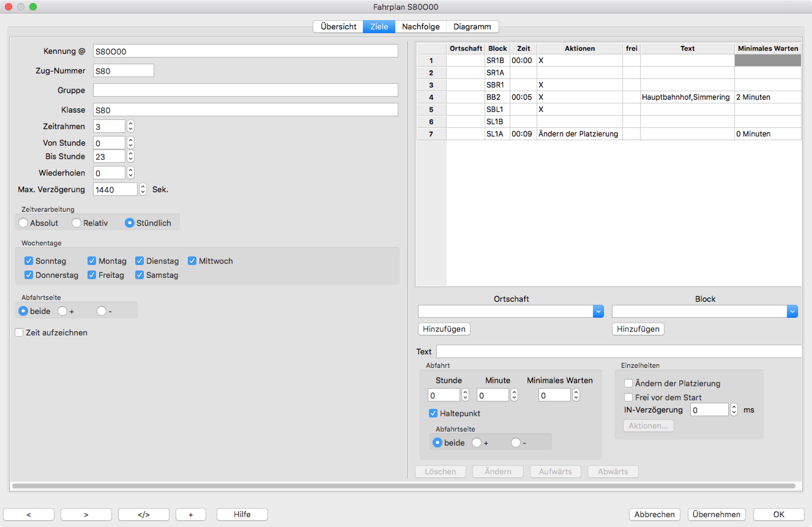Enable Zeit aufzeichnen checkbox
The image size is (812, 527).
pos(19,332)
